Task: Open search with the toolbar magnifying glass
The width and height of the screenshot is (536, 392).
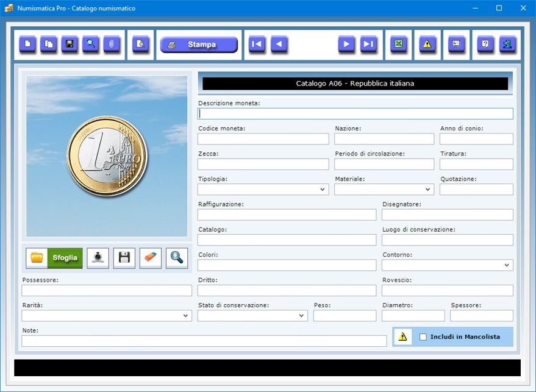Action: point(91,45)
